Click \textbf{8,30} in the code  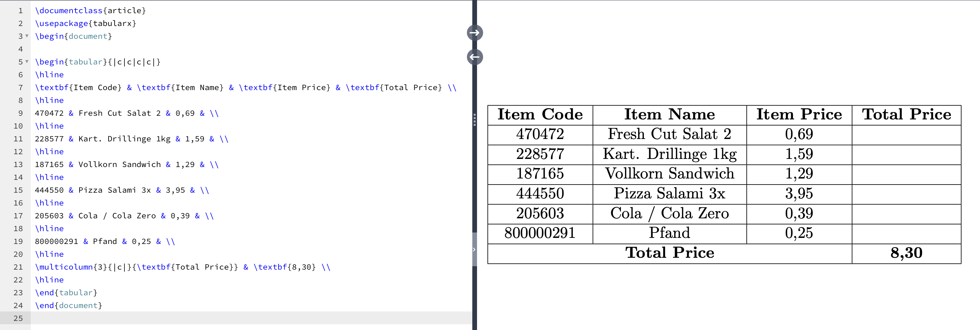tap(285, 267)
